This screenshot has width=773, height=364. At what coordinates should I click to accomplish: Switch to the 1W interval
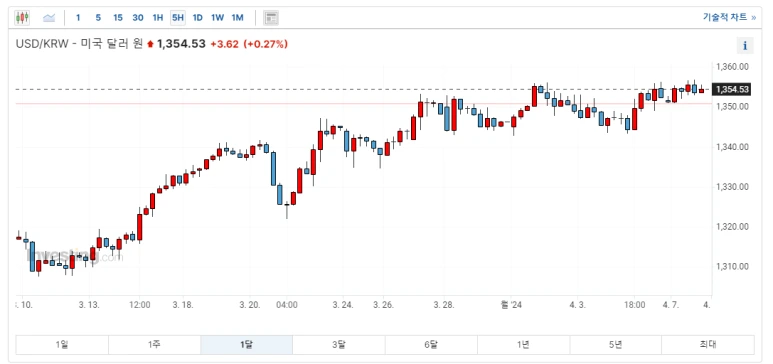click(x=217, y=18)
